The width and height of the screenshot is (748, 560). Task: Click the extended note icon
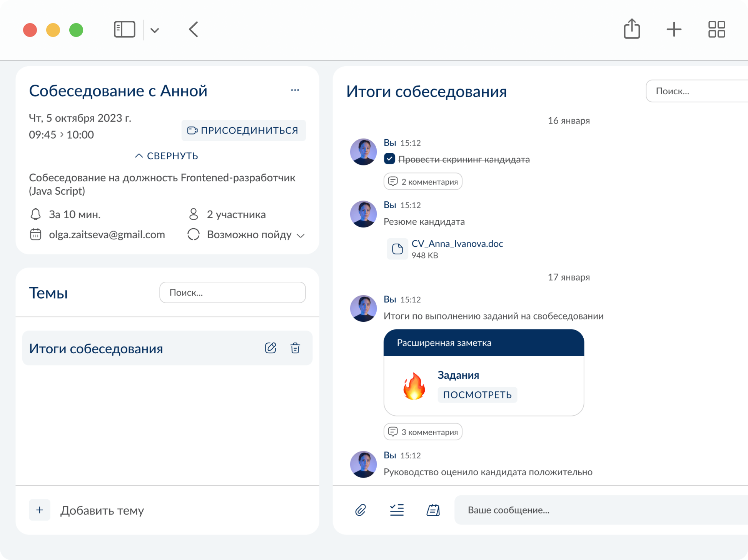(433, 510)
